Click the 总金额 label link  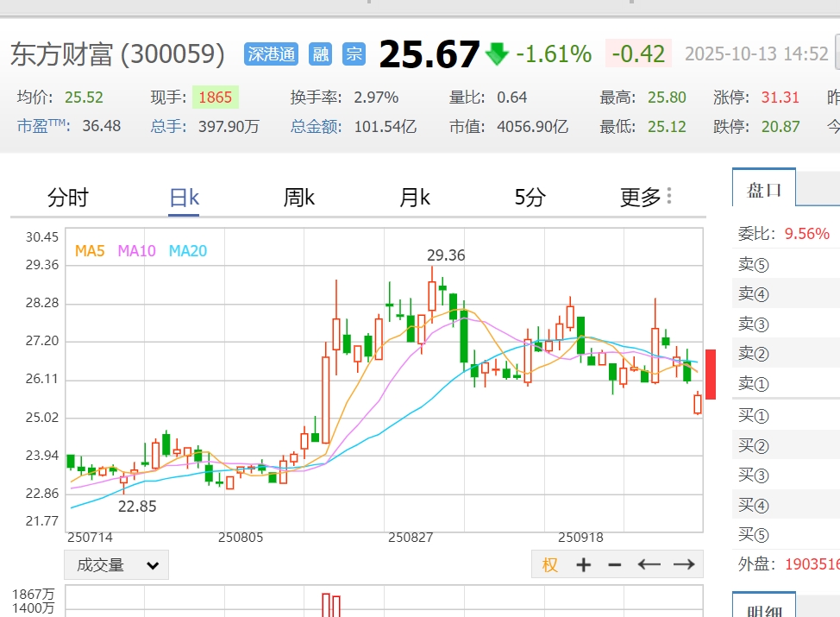click(x=316, y=126)
